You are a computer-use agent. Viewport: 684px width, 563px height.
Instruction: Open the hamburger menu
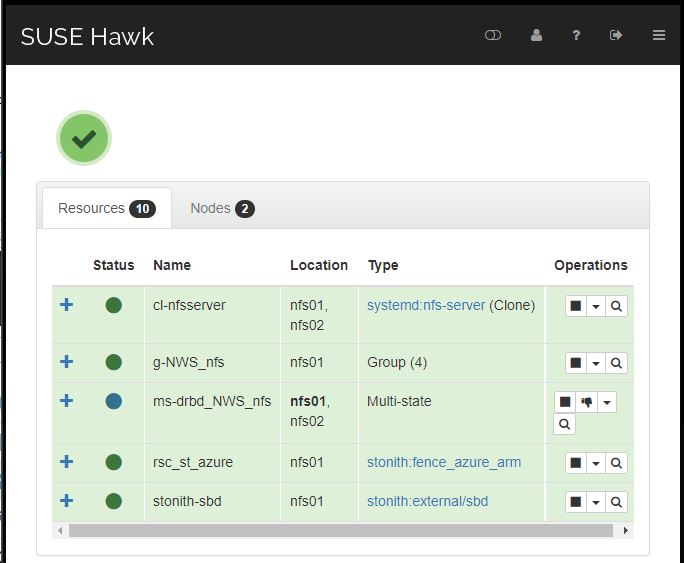(x=659, y=35)
